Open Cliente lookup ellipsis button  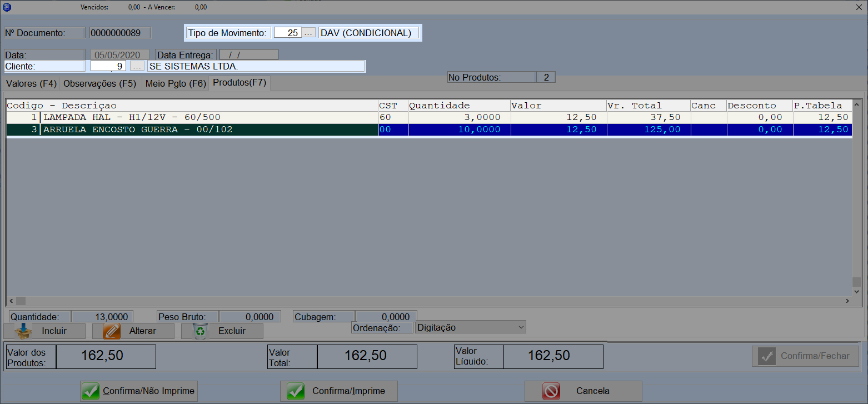137,66
